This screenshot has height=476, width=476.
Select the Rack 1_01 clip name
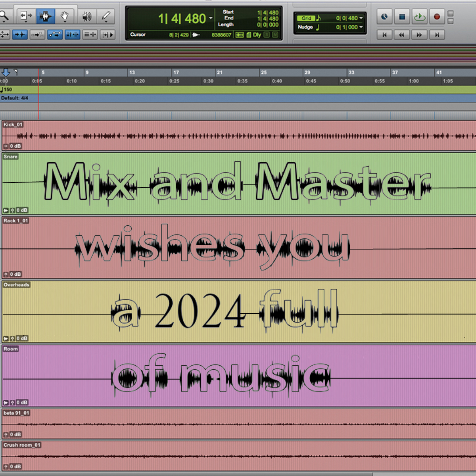tap(16, 221)
